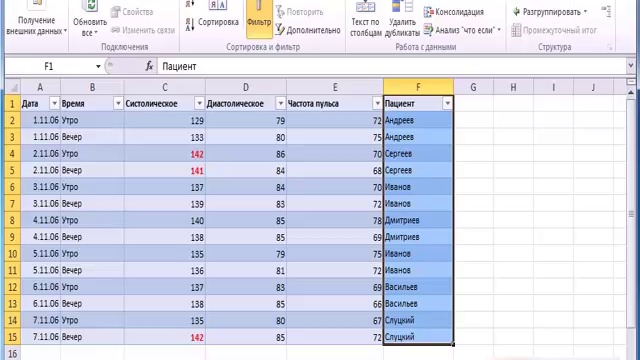
Task: Toggle the Фильтр button in the ribbon
Action: 259,19
